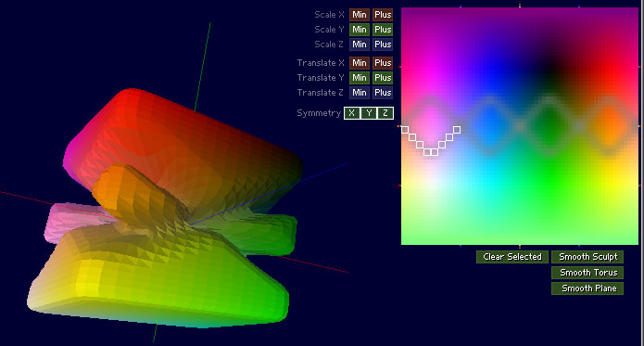Click the Clear Selected button

(512, 257)
